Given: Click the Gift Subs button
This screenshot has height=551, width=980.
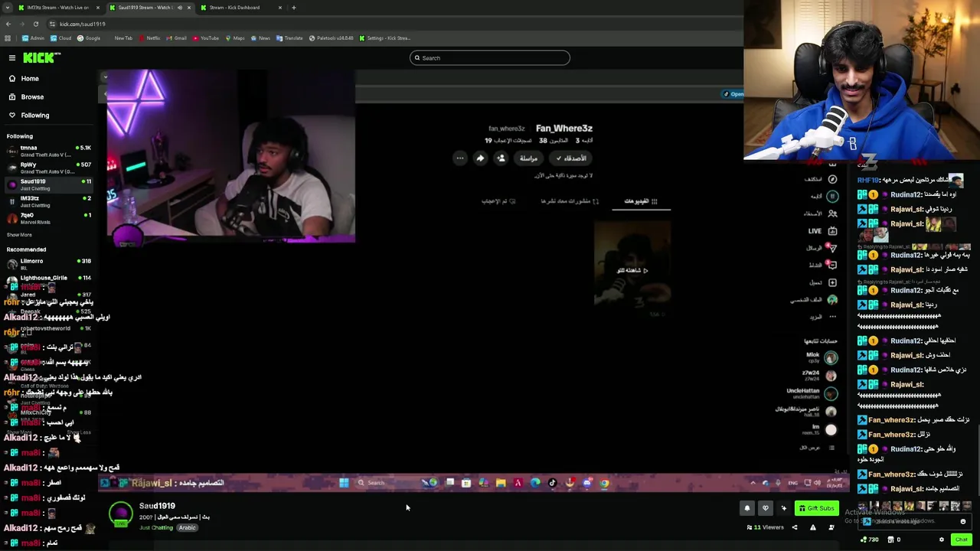Looking at the screenshot, I should (x=816, y=508).
